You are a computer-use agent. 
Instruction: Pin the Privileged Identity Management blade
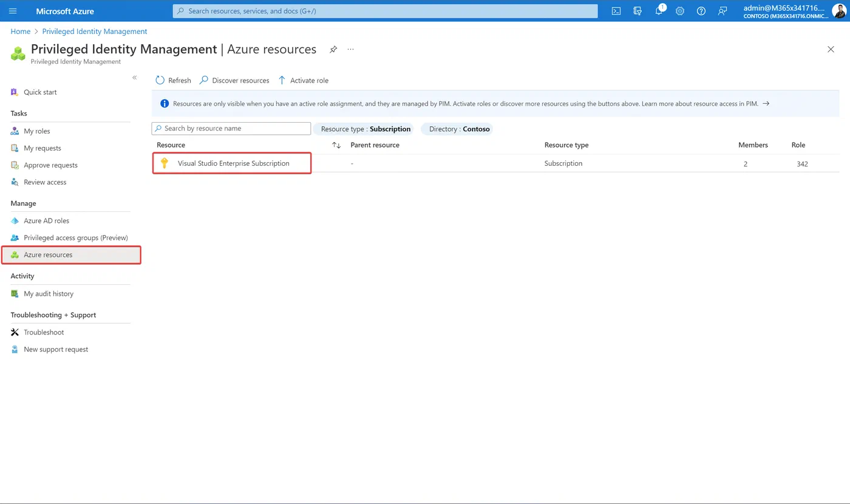pyautogui.click(x=333, y=50)
